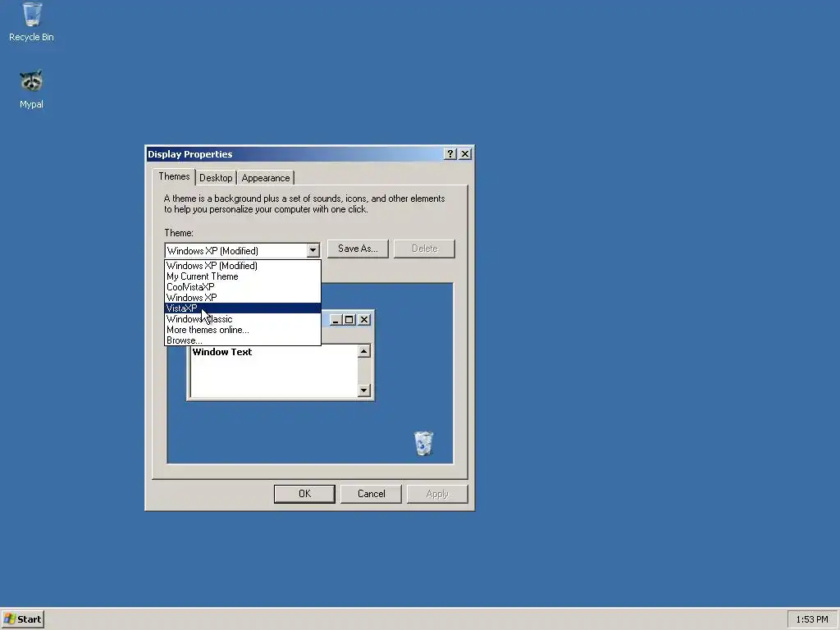Click preview scrollbar down arrow
Image resolution: width=840 pixels, height=630 pixels.
pyautogui.click(x=363, y=390)
